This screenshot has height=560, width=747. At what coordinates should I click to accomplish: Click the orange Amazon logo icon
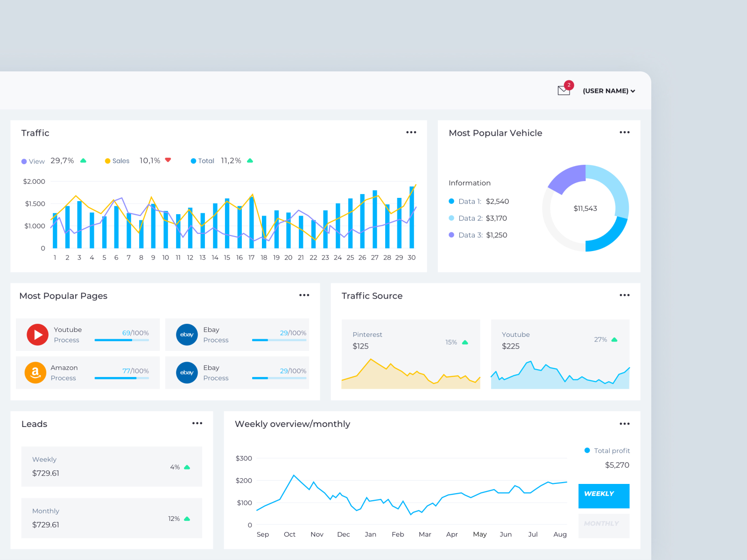pos(35,372)
